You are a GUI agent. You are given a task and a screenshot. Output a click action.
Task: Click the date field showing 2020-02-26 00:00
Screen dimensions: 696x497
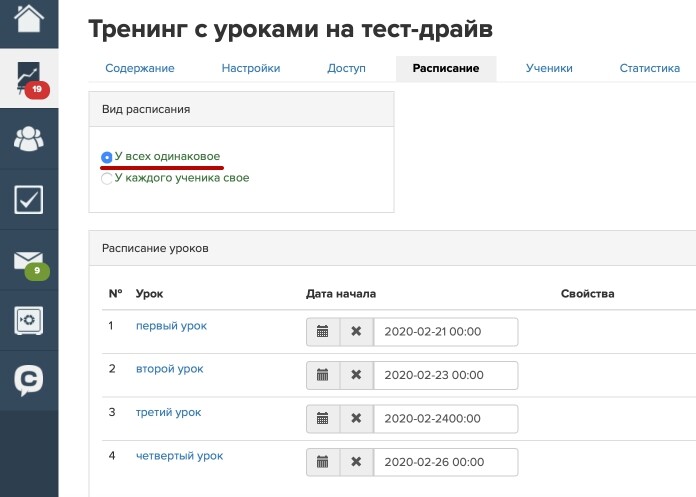[445, 462]
